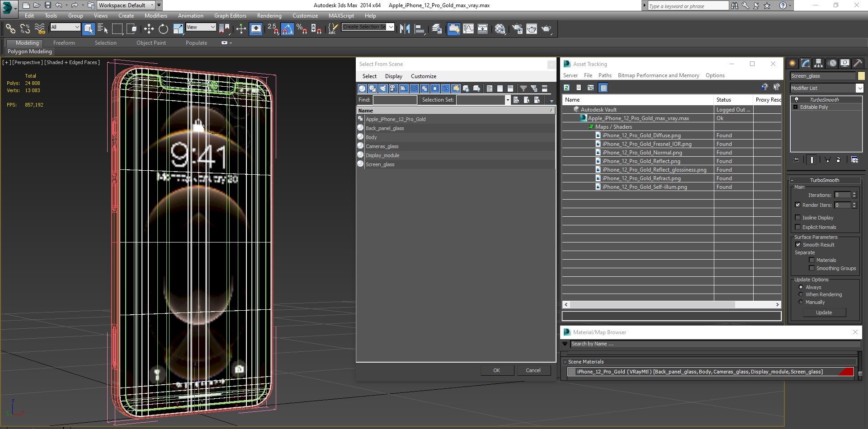Toggle Window/Crossing selection mode
This screenshot has width=868, height=429.
tap(132, 29)
